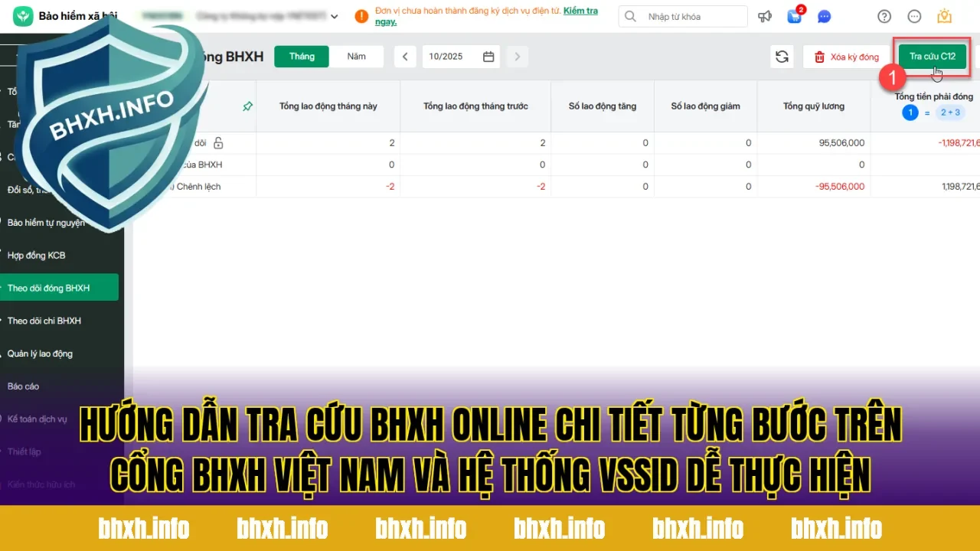Open the blue chat bubble icon
The height and width of the screenshot is (551, 980).
coord(824,17)
